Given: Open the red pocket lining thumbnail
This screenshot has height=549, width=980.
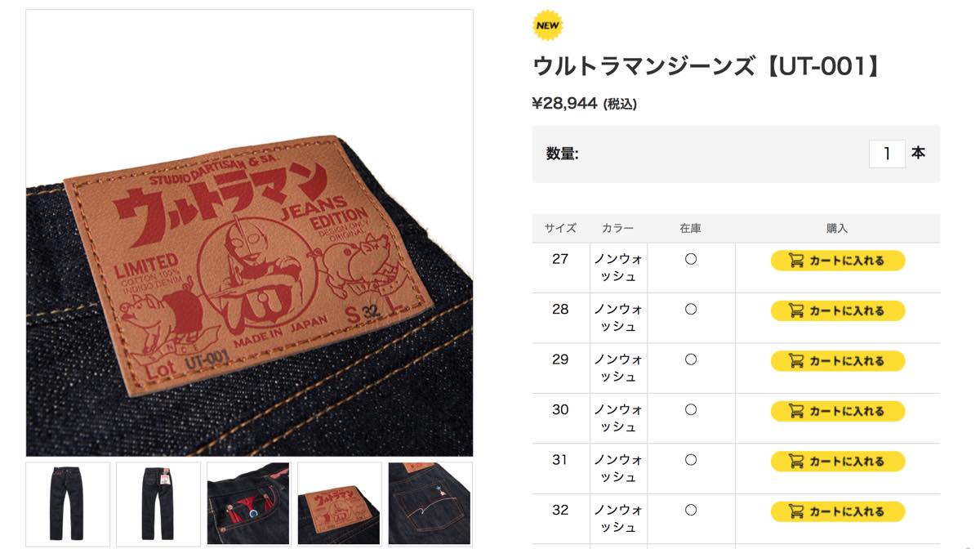Looking at the screenshot, I should click(249, 503).
